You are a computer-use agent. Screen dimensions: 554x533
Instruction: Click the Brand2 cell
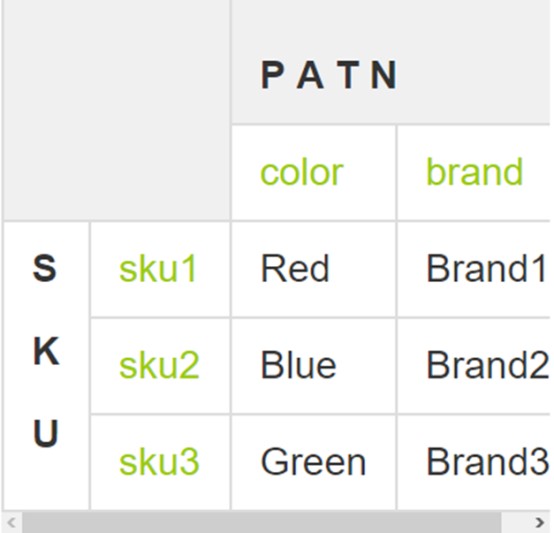[x=488, y=365]
